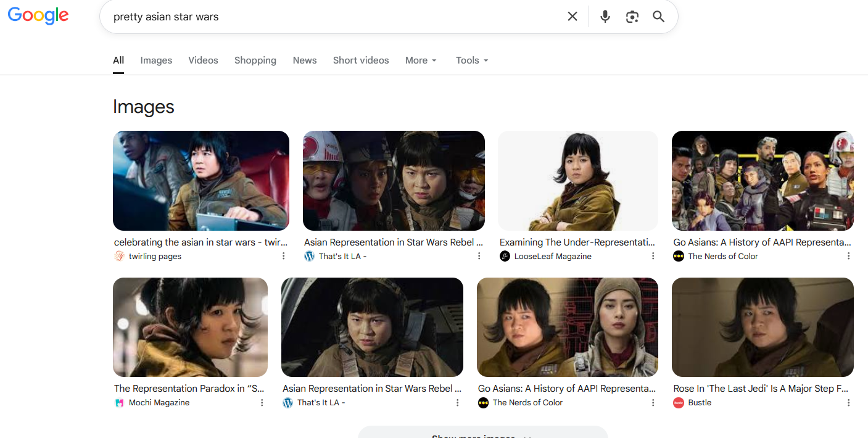Viewport: 868px width, 438px height.
Task: Click the Mochi Magazine source name
Action: [159, 403]
